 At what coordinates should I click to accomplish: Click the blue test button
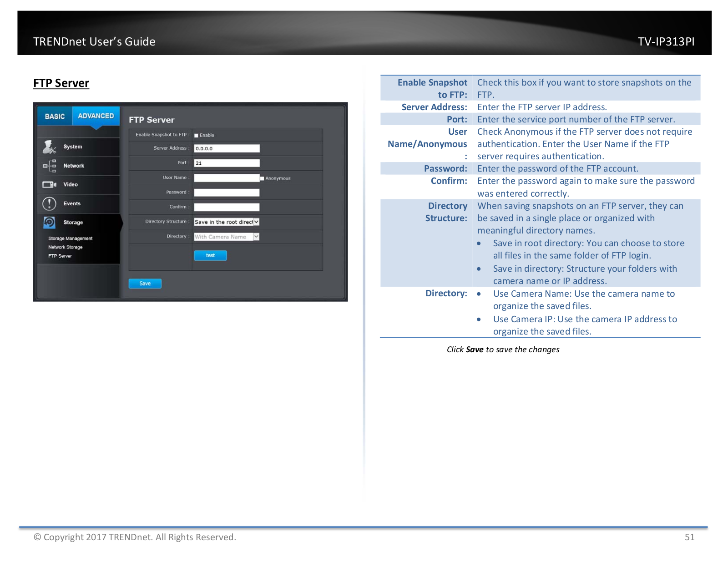(x=210, y=255)
